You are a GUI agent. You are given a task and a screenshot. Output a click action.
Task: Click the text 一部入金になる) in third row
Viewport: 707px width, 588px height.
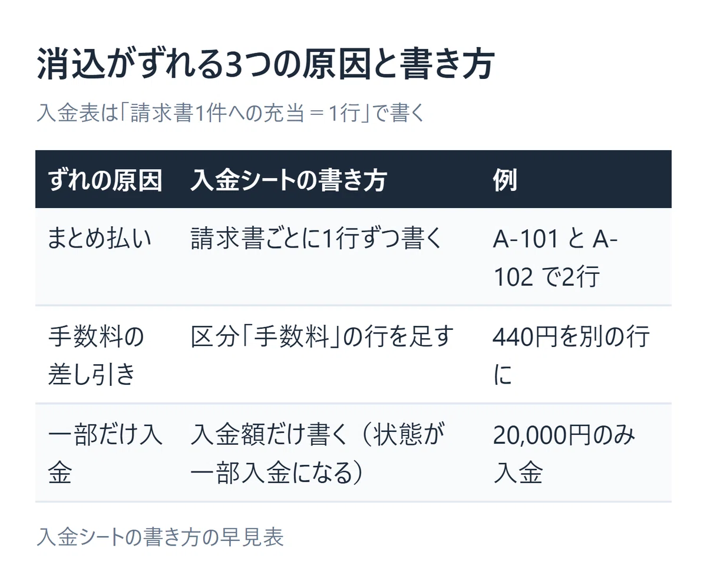(276, 473)
